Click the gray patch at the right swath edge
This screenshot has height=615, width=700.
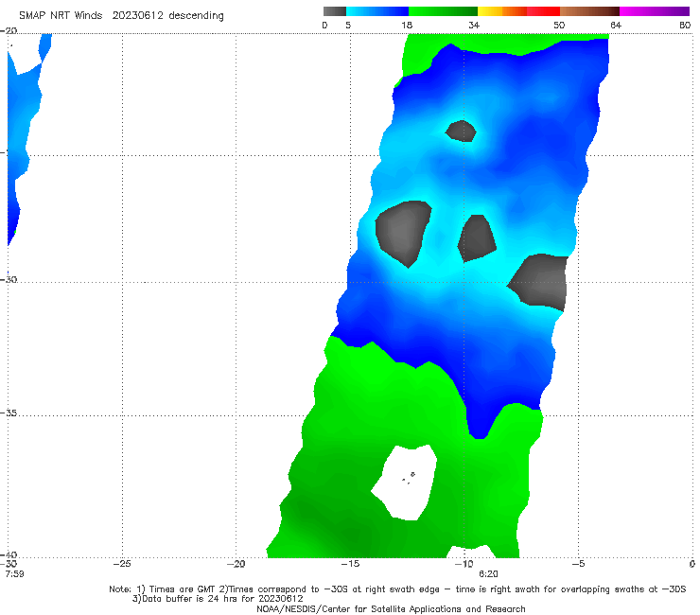pyautogui.click(x=539, y=282)
